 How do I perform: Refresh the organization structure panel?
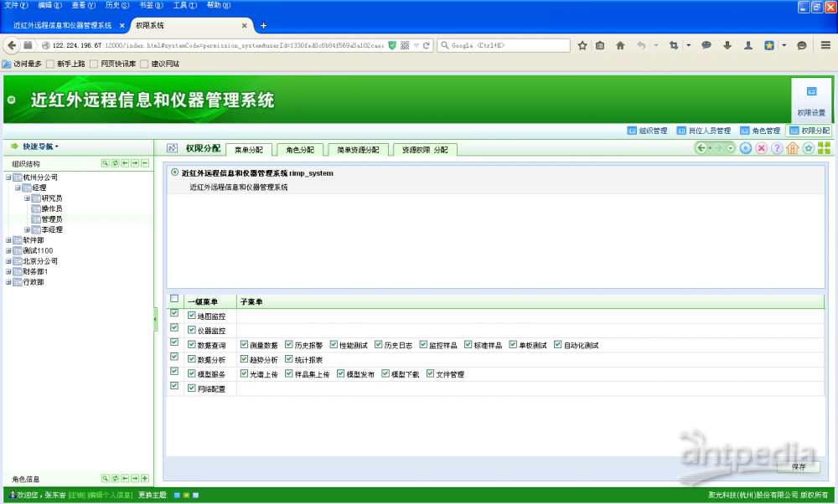pos(116,163)
